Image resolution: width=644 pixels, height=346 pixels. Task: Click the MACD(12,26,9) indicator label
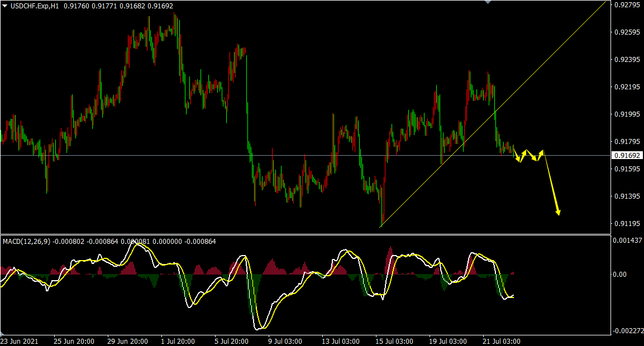[26, 241]
